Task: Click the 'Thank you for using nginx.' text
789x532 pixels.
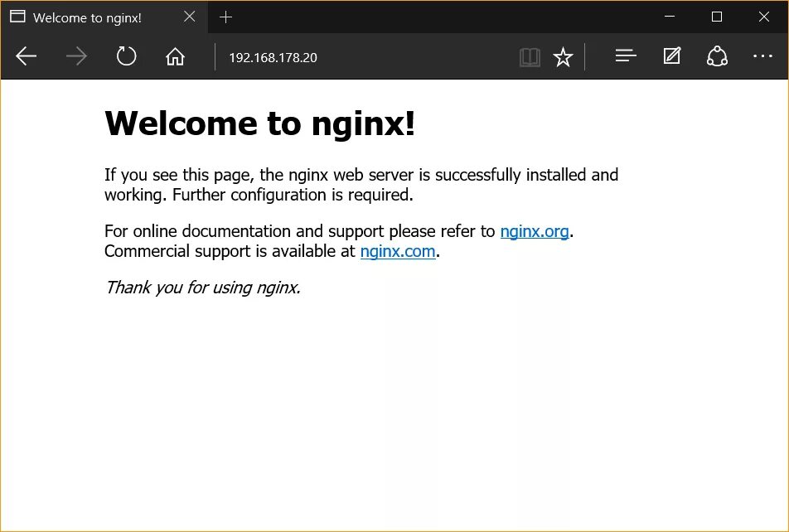Action: click(x=203, y=288)
